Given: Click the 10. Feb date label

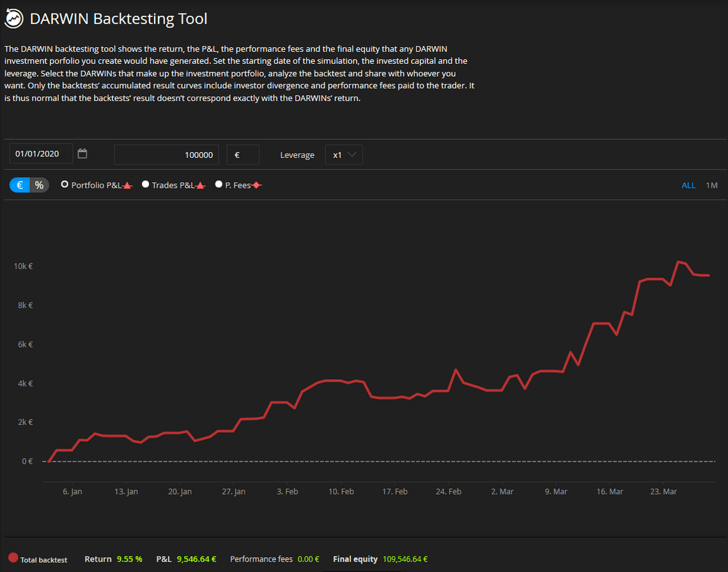Looking at the screenshot, I should [x=341, y=491].
